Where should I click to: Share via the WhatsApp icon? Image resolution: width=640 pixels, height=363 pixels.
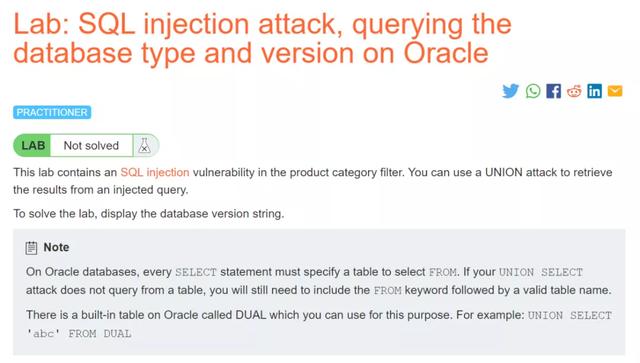click(533, 91)
